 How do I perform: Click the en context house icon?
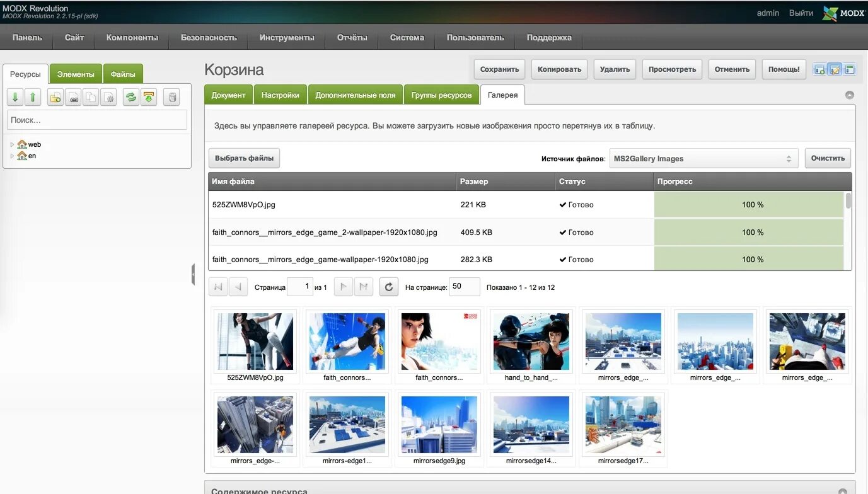point(22,156)
